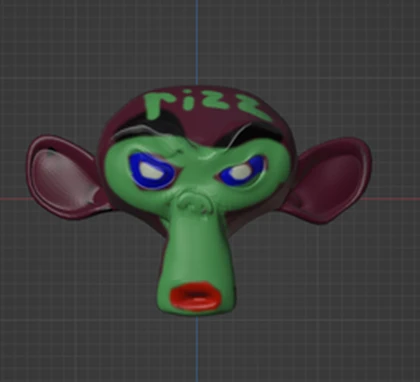Click the red painted lips
This screenshot has width=420, height=382.
(x=195, y=296)
